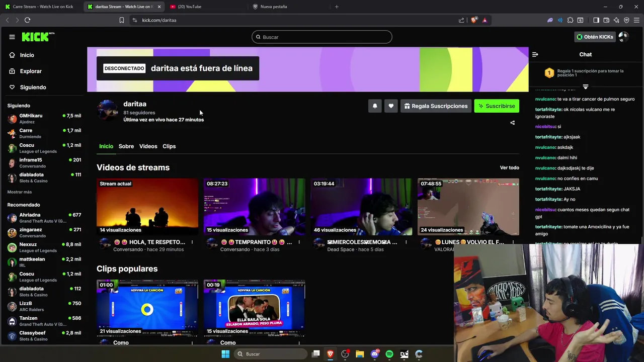Screen dimensions: 644x362
Task: Click the share icon below Suscribirse
Action: point(512,123)
